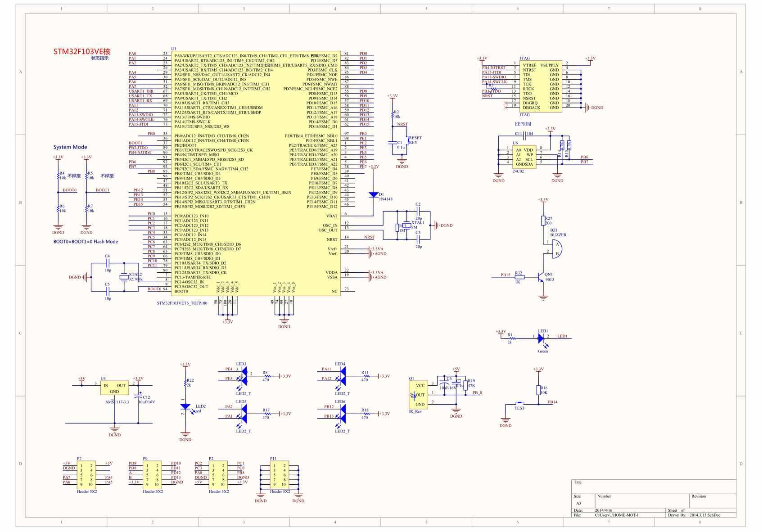Viewport: 763px width, 532px height.
Task: Click the BZ1 buzzer symbol
Action: [557, 249]
